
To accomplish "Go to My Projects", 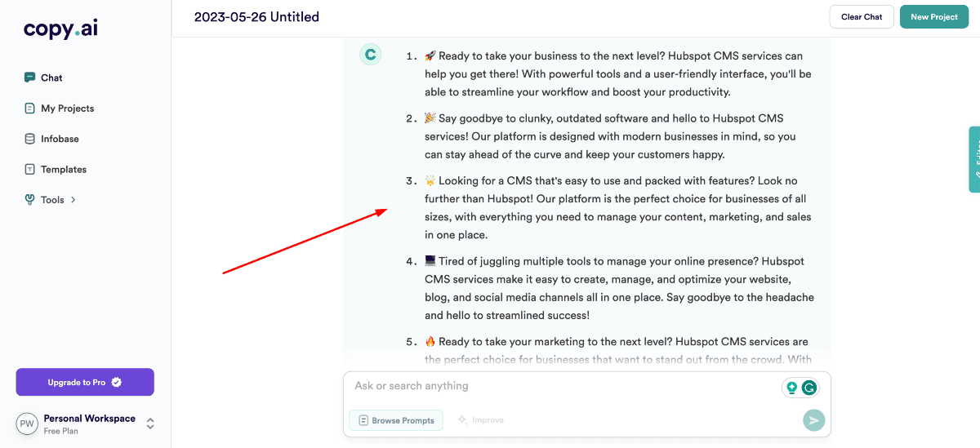I will (67, 109).
